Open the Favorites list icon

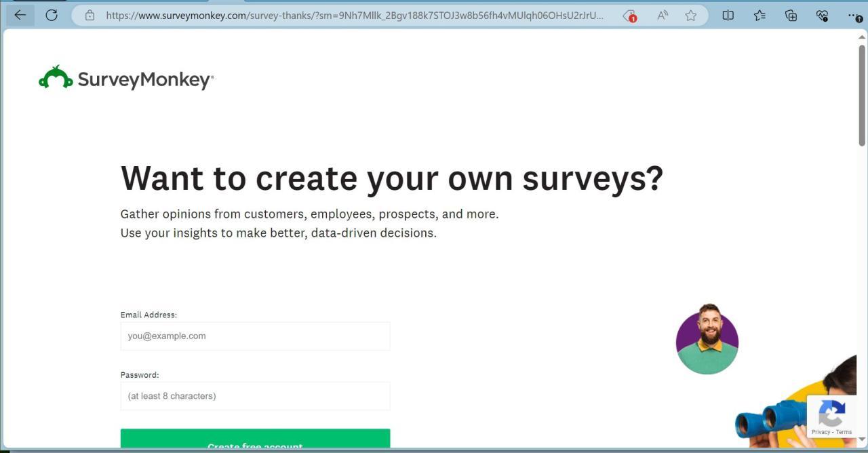click(759, 15)
